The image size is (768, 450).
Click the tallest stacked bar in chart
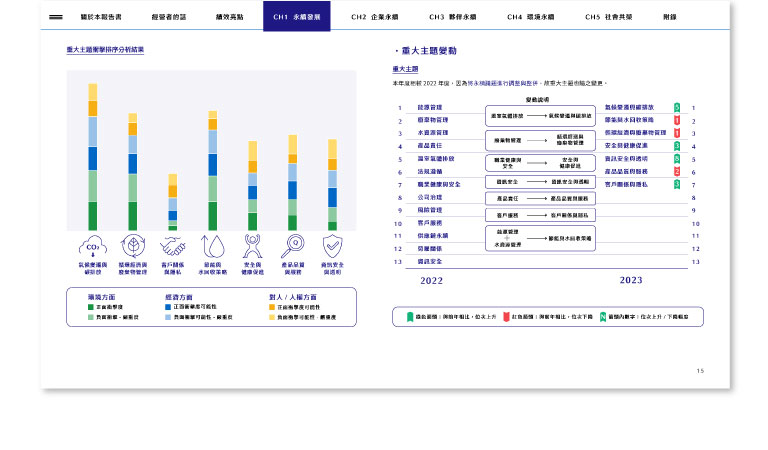pyautogui.click(x=93, y=157)
